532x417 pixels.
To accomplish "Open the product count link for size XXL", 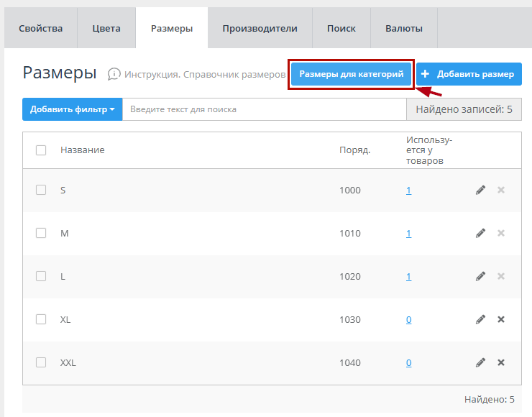I will (409, 363).
